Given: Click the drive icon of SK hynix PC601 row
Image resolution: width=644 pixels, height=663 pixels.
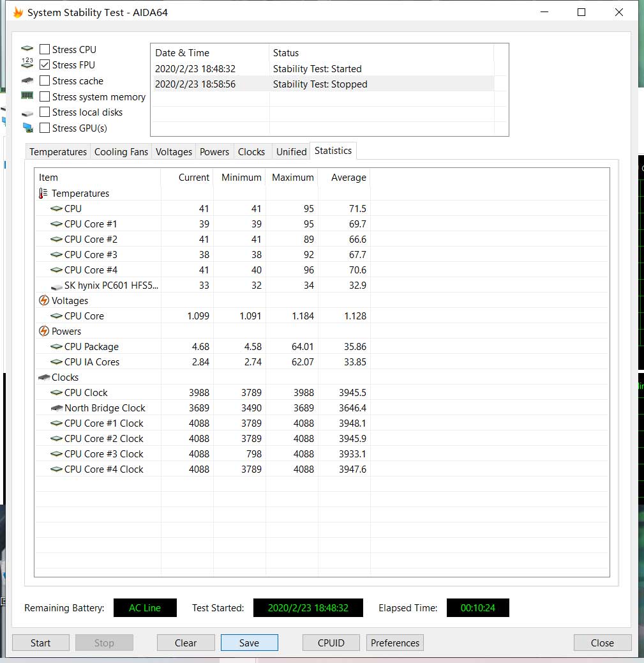Looking at the screenshot, I should click(x=56, y=287).
